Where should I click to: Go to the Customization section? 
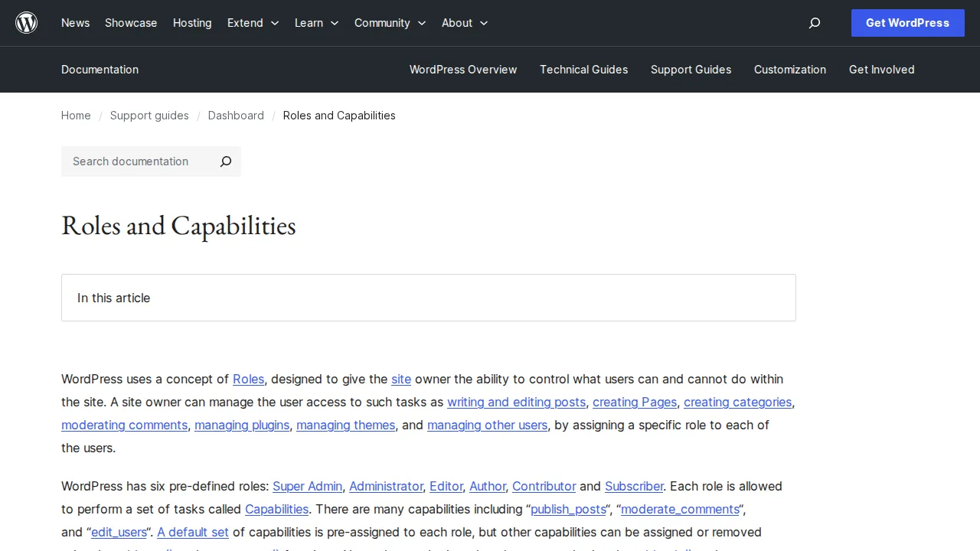(790, 70)
